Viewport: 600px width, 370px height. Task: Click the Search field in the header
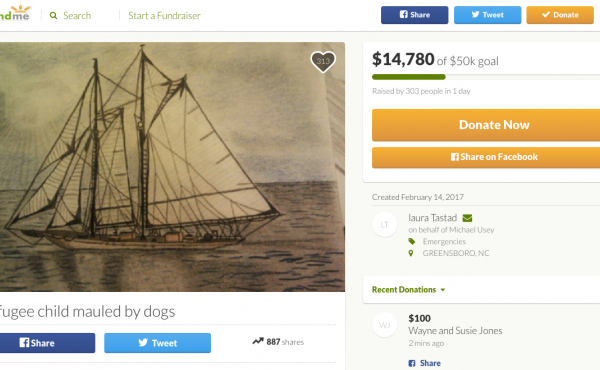(x=77, y=16)
